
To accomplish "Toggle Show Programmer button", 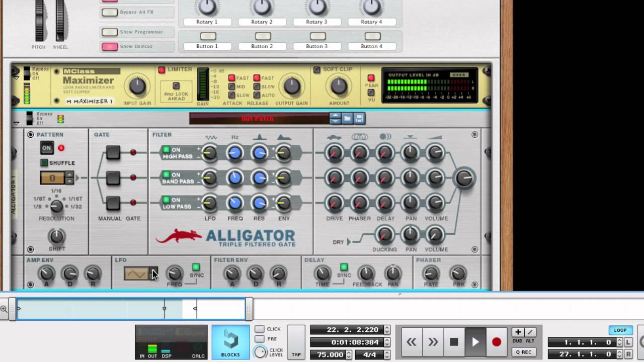I will point(110,32).
